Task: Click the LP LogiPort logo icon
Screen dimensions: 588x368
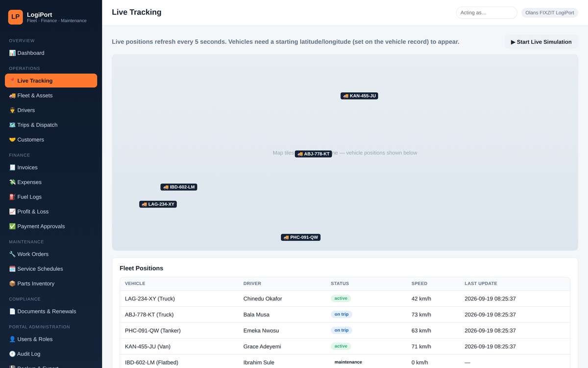Action: tap(16, 17)
